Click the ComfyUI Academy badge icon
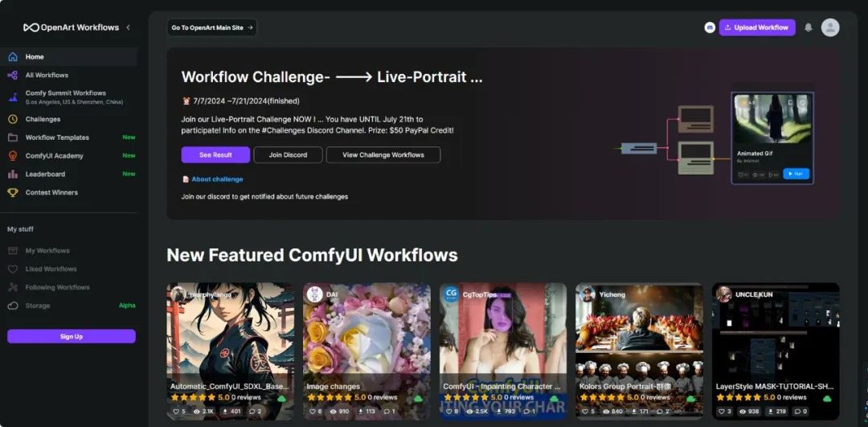The image size is (868, 427). pos(13,156)
